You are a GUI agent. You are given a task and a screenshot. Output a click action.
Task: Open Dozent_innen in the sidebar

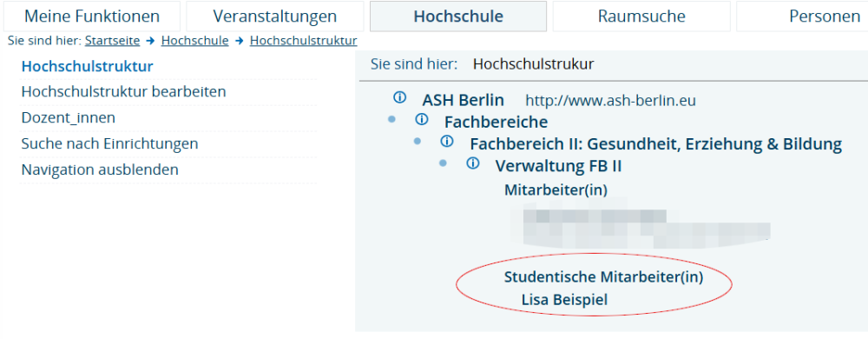(x=68, y=117)
